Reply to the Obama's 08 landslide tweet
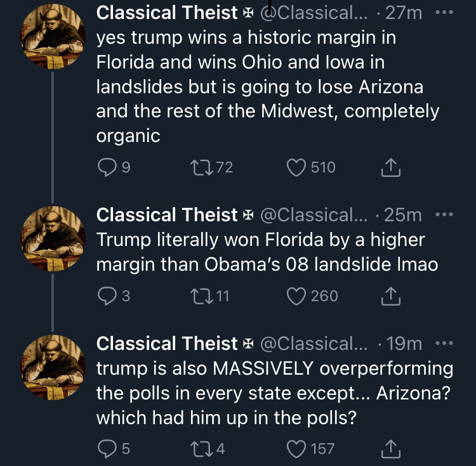This screenshot has height=466, width=476. pos(107,296)
